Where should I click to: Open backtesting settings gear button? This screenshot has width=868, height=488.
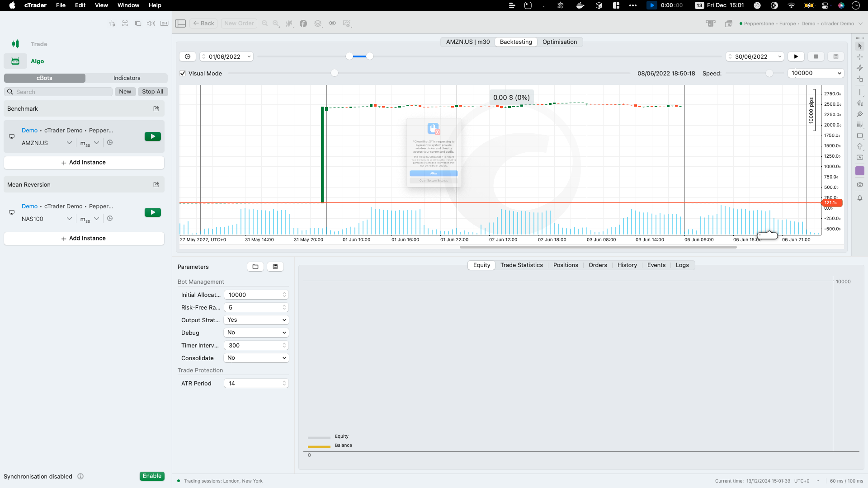click(188, 56)
